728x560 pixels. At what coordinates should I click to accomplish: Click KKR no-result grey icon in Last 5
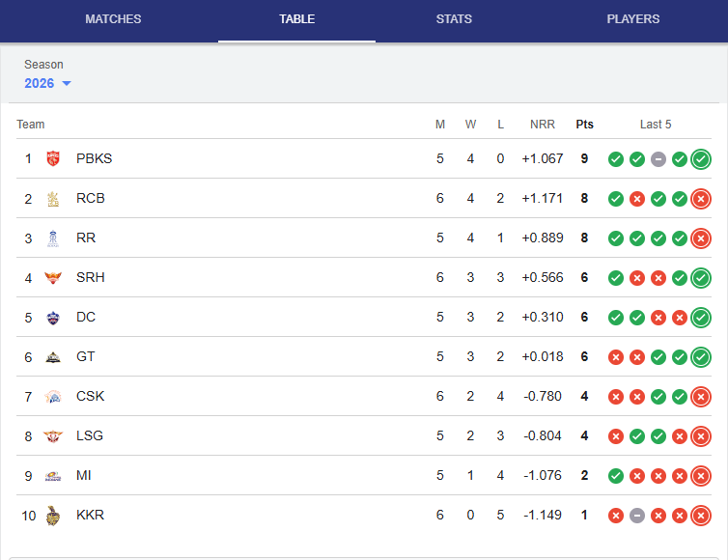pyautogui.click(x=637, y=516)
